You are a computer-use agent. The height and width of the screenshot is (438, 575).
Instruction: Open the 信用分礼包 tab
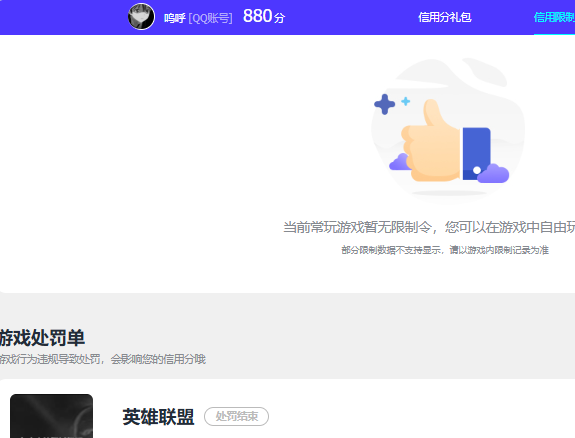[445, 17]
